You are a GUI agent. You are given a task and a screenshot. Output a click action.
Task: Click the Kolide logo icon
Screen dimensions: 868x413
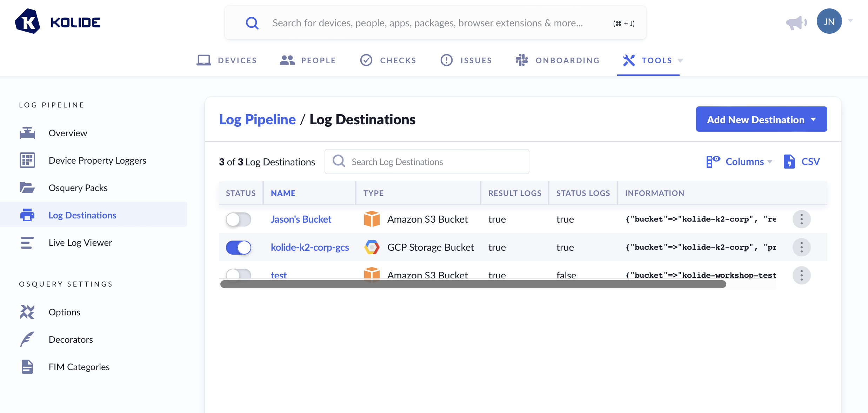(27, 22)
